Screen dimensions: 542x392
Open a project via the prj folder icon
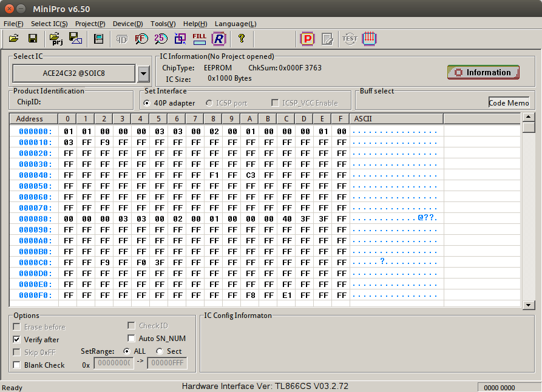55,38
